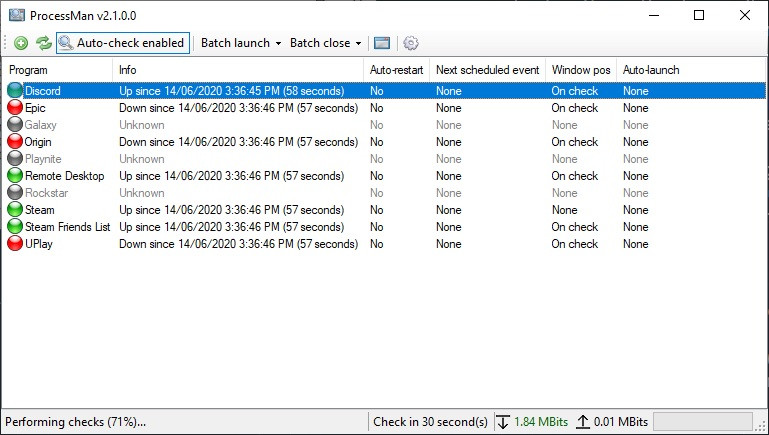Click the red Origin status orb
The height and width of the screenshot is (435, 769).
pyautogui.click(x=15, y=142)
